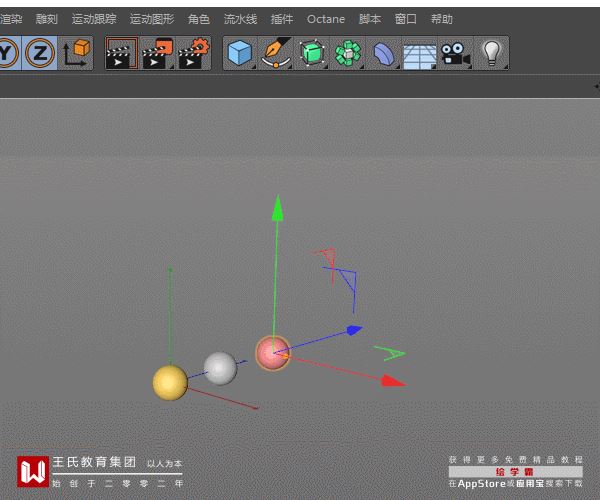Open the Edit Render Settings icon
The height and width of the screenshot is (500, 600).
tap(194, 53)
